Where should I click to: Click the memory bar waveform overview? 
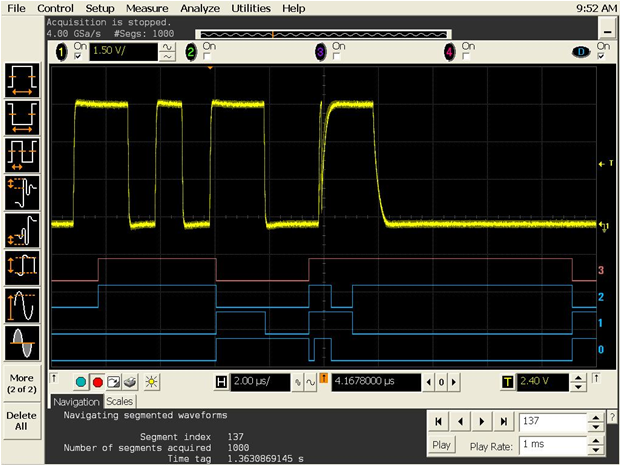pos(323,34)
